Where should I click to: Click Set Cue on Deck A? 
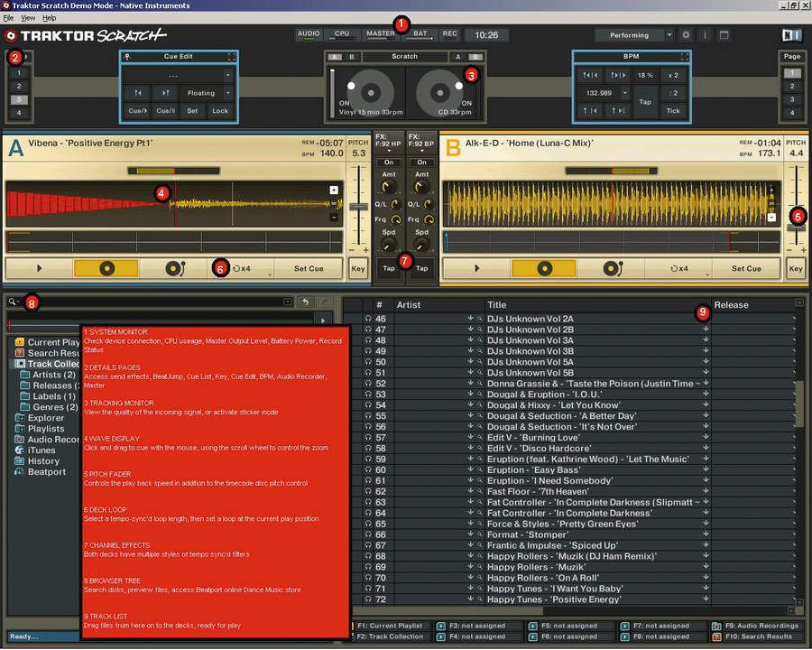point(309,268)
